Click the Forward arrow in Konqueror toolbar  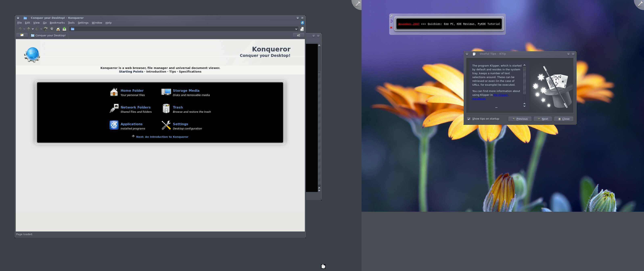(x=28, y=29)
